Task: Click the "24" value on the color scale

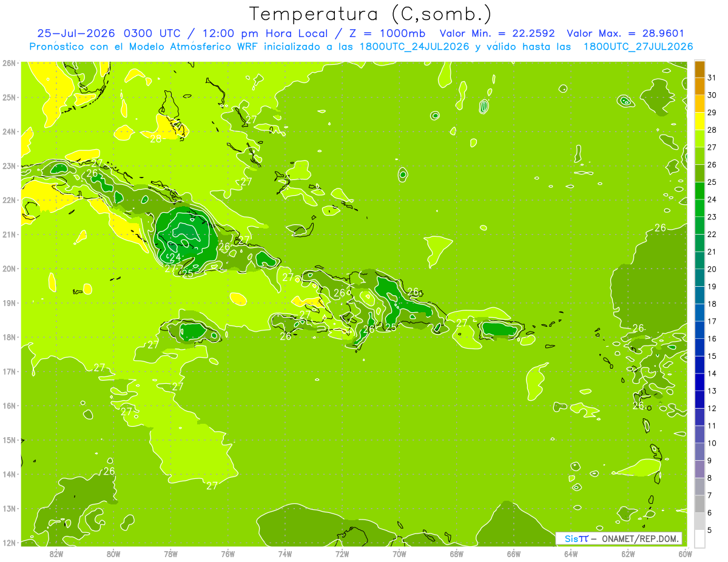Action: [x=712, y=199]
